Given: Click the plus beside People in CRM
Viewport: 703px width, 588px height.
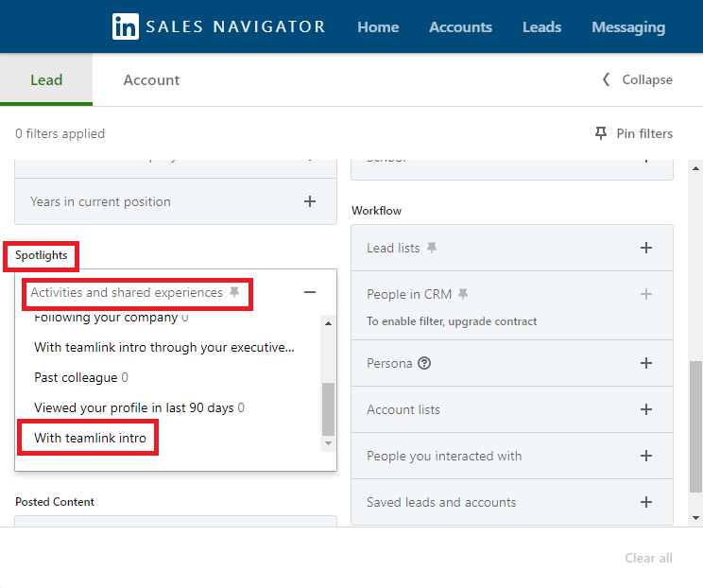Looking at the screenshot, I should pos(645,294).
